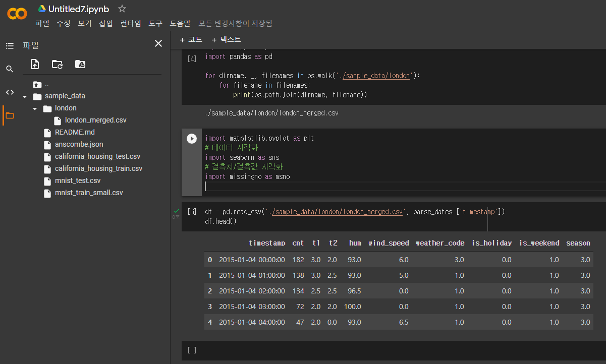Image resolution: width=606 pixels, height=364 pixels.
Task: Click the Colab logo
Action: tap(17, 14)
